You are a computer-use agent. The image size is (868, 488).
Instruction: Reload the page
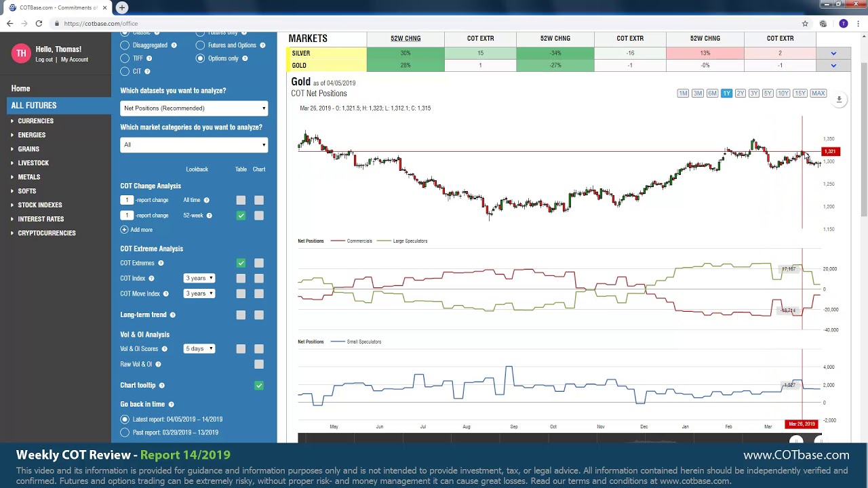(x=39, y=24)
